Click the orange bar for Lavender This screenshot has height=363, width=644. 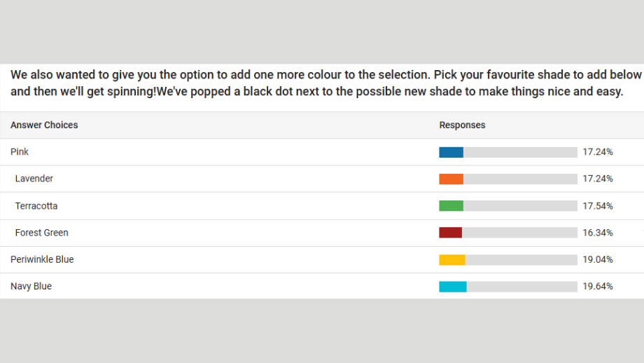(x=451, y=179)
